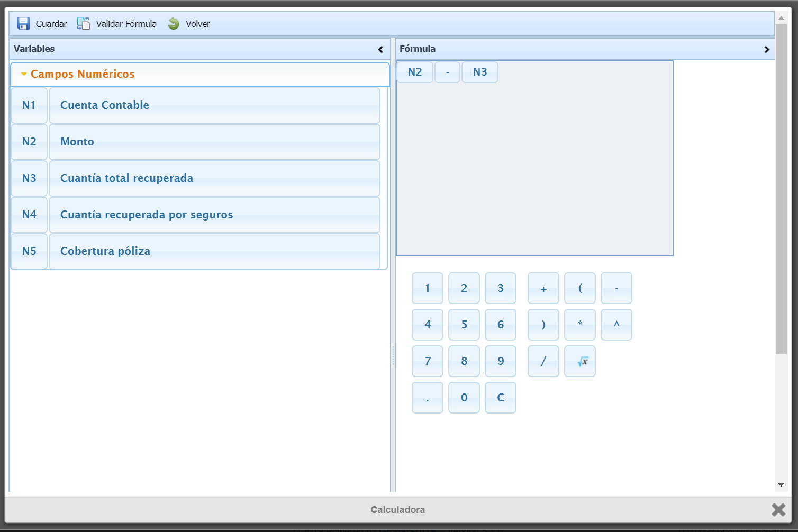Click the vertical scrollbar down arrow
798x532 pixels.
pos(781,485)
